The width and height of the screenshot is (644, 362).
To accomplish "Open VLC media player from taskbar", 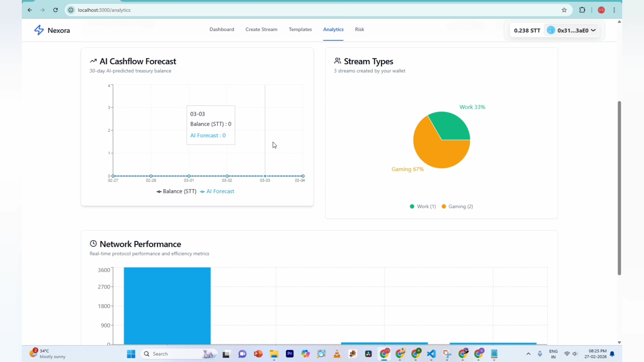I will [x=337, y=354].
